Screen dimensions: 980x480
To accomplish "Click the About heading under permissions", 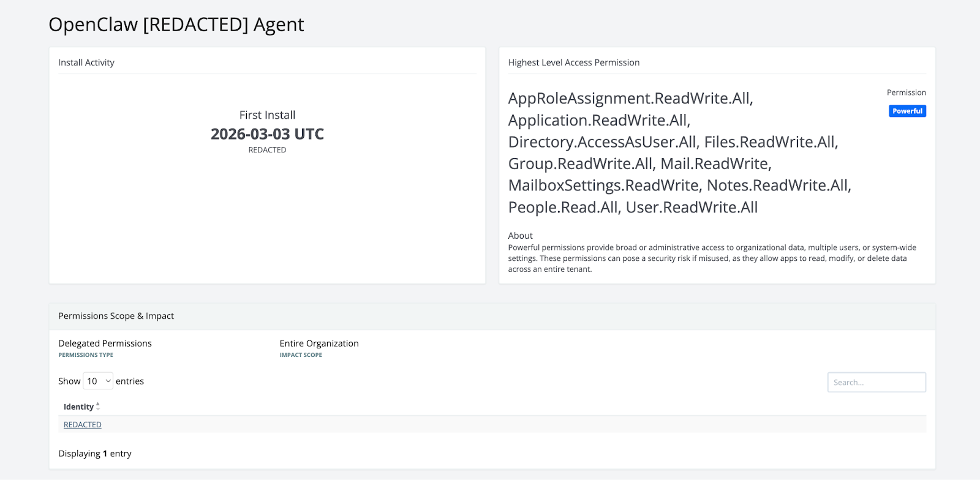I will (520, 236).
